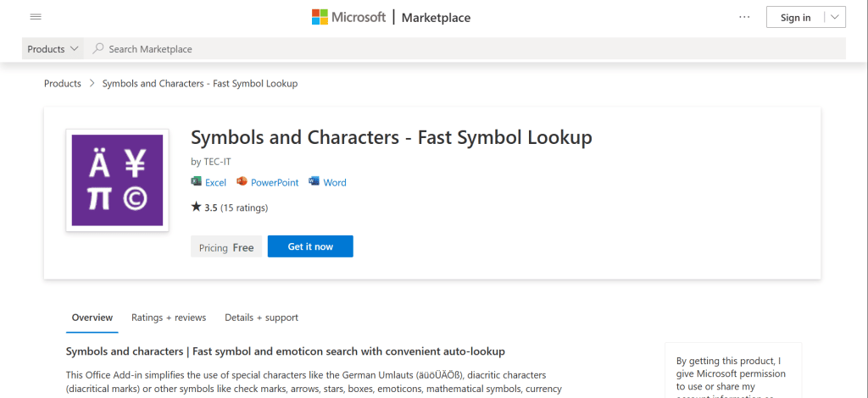Click the Microsoft logo

[x=348, y=18]
